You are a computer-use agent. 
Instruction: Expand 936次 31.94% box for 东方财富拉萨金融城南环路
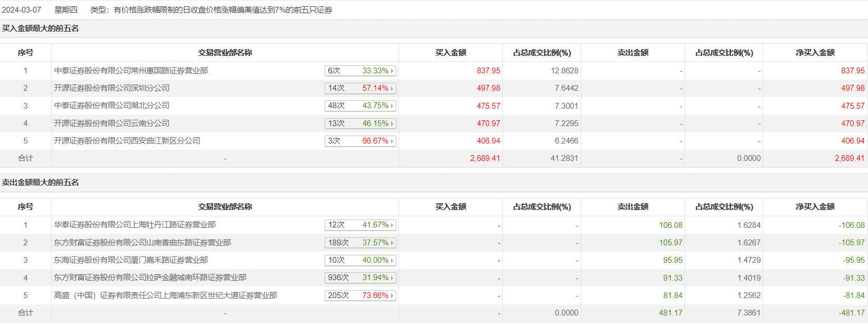point(360,278)
